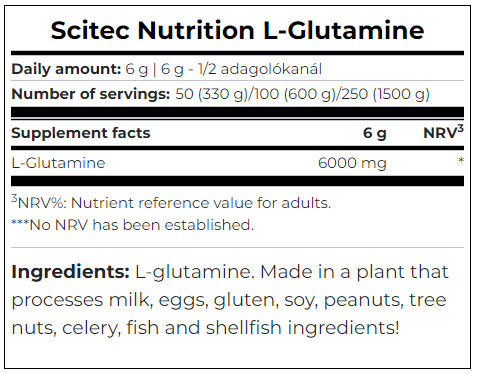Viewport: 477px width, 374px height.
Task: Click the 6000 mg value
Action: click(x=352, y=163)
